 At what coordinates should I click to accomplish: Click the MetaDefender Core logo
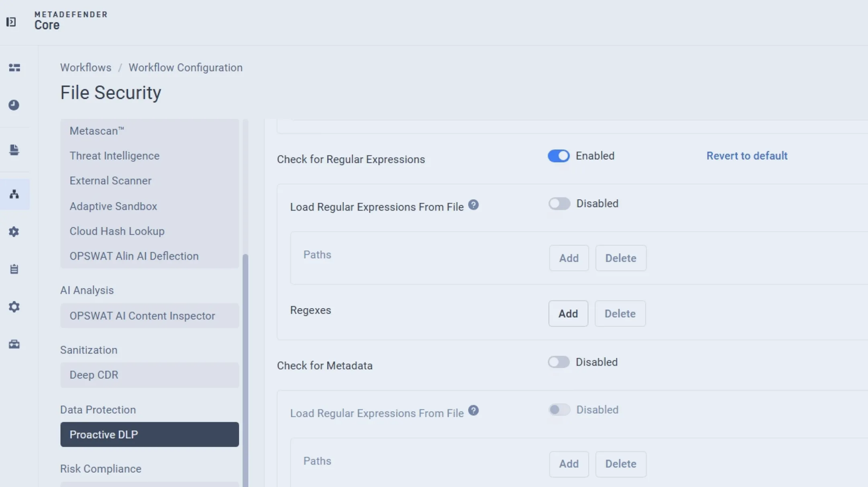(71, 20)
